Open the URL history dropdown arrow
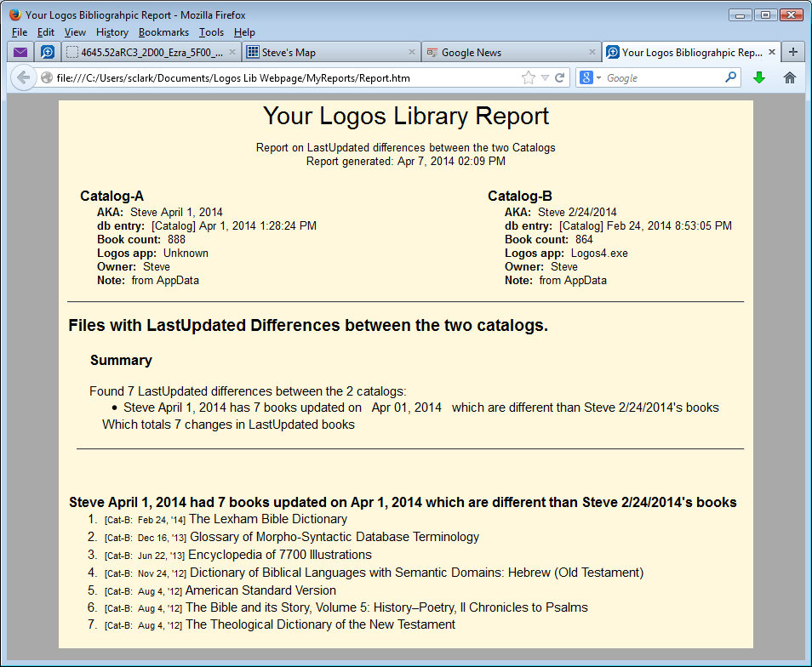 pyautogui.click(x=545, y=77)
